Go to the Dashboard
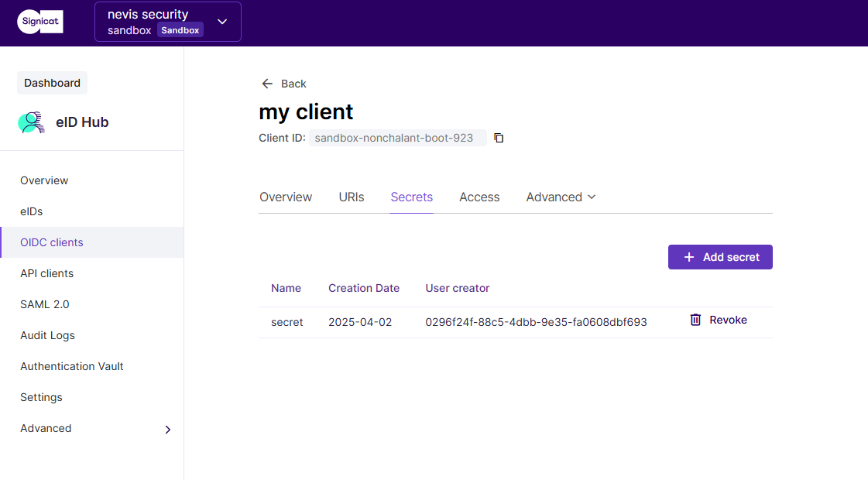Viewport: 868px width, 480px height. tap(52, 83)
